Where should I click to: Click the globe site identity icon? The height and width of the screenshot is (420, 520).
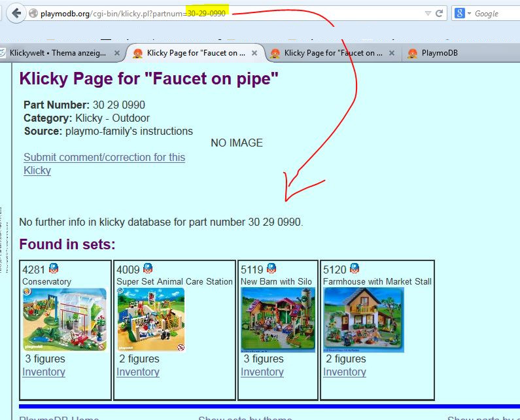[x=33, y=14]
